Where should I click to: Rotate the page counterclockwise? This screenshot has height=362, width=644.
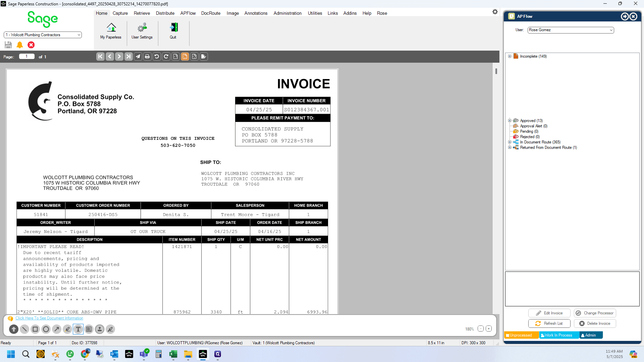click(157, 57)
